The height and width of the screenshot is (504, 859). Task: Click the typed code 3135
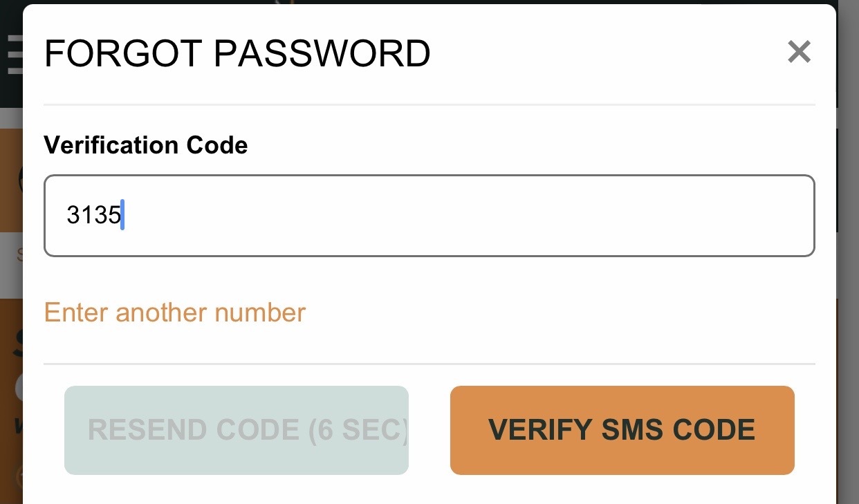click(x=93, y=216)
